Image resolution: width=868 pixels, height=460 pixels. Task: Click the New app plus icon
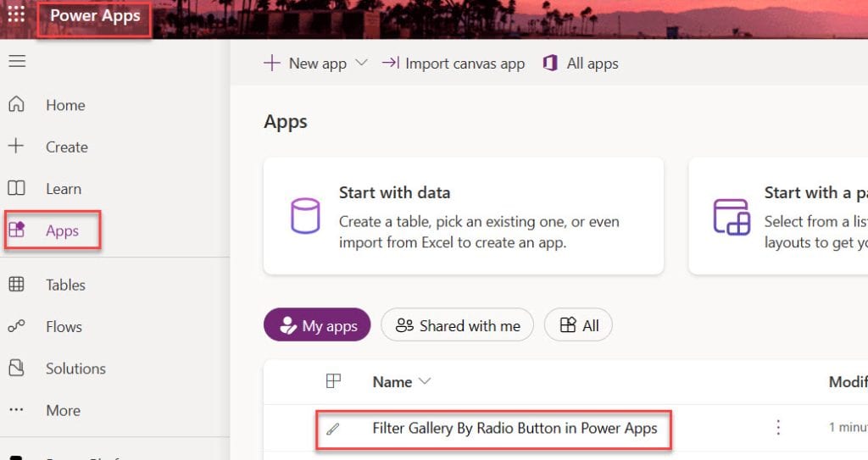[272, 63]
